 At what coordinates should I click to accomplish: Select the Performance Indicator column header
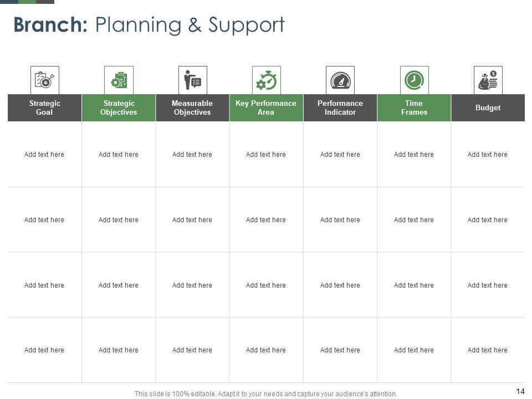(340, 108)
